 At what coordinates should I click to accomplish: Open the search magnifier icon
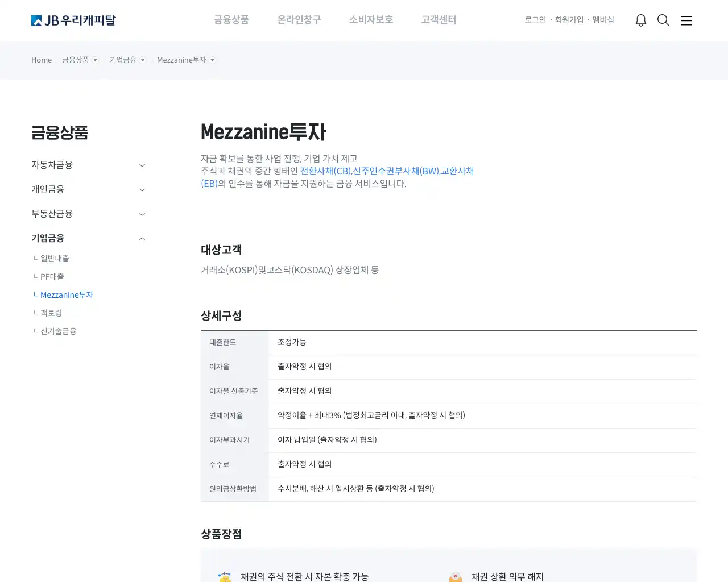pyautogui.click(x=663, y=20)
